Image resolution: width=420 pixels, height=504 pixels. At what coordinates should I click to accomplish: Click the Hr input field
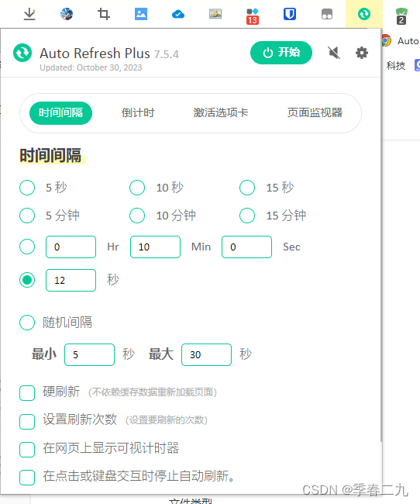tap(71, 247)
